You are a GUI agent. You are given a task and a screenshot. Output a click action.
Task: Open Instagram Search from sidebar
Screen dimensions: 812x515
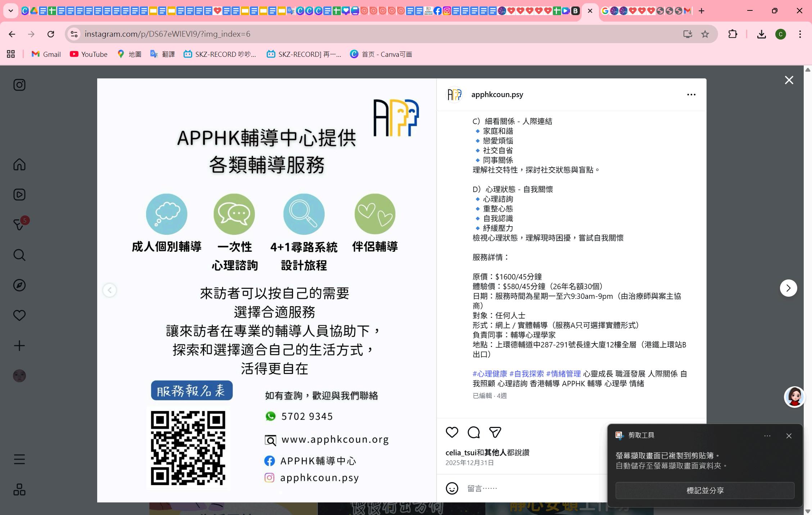pyautogui.click(x=19, y=255)
